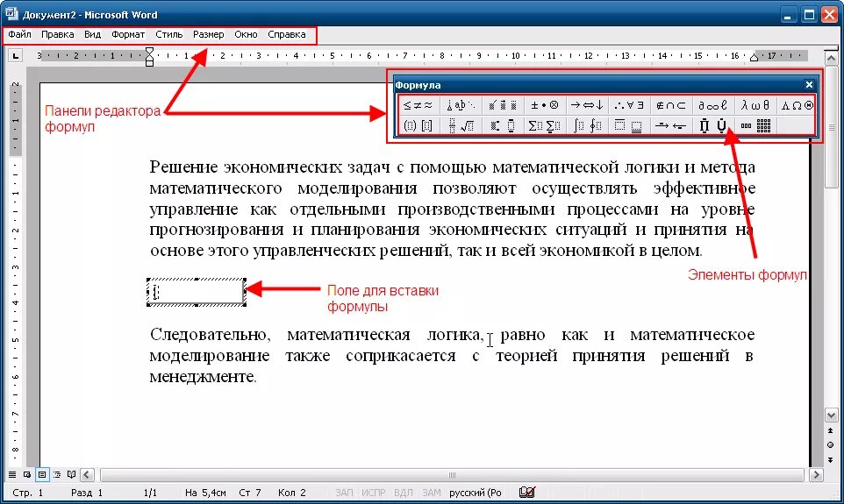Open the relational symbols palette (≤≠≈)
The width and height of the screenshot is (844, 504).
tap(418, 105)
